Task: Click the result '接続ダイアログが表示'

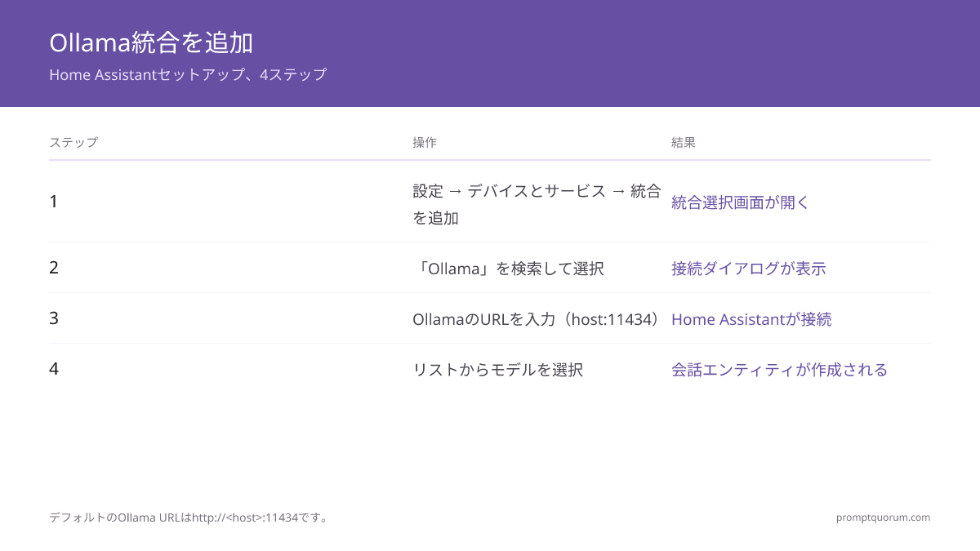Action: coord(749,268)
